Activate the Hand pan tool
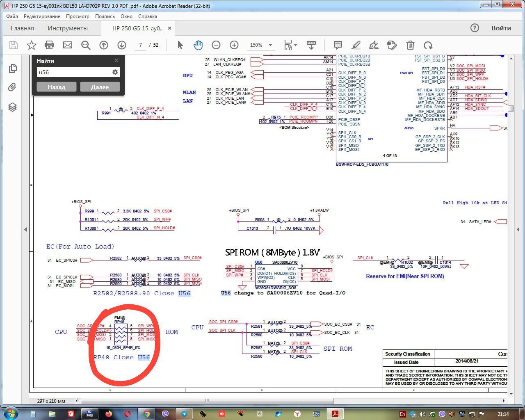Image resolution: width=525 pixels, height=420 pixels. tap(198, 45)
